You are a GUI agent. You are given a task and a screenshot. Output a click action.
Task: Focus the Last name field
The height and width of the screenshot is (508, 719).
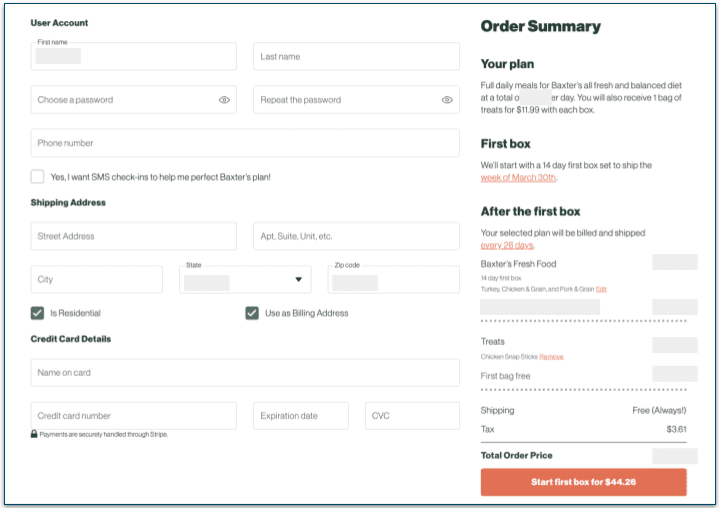[356, 56]
